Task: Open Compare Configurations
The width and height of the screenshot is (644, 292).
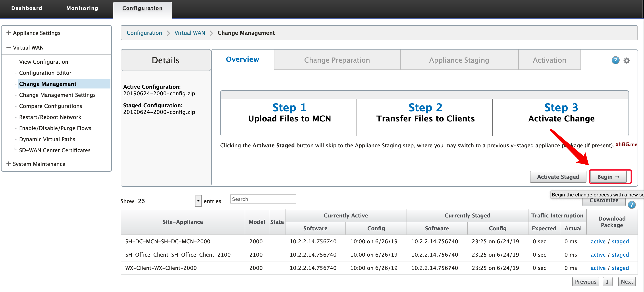Action: pyautogui.click(x=50, y=106)
